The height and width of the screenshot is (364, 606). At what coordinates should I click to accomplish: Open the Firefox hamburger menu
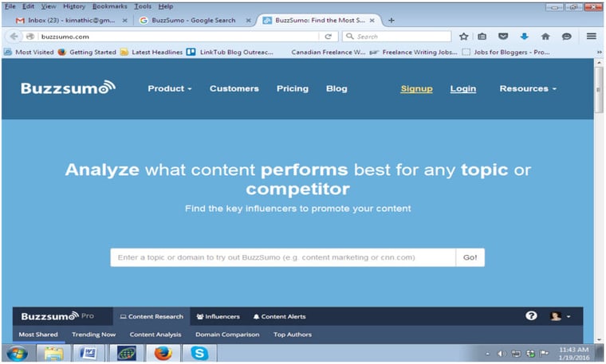[x=591, y=37]
